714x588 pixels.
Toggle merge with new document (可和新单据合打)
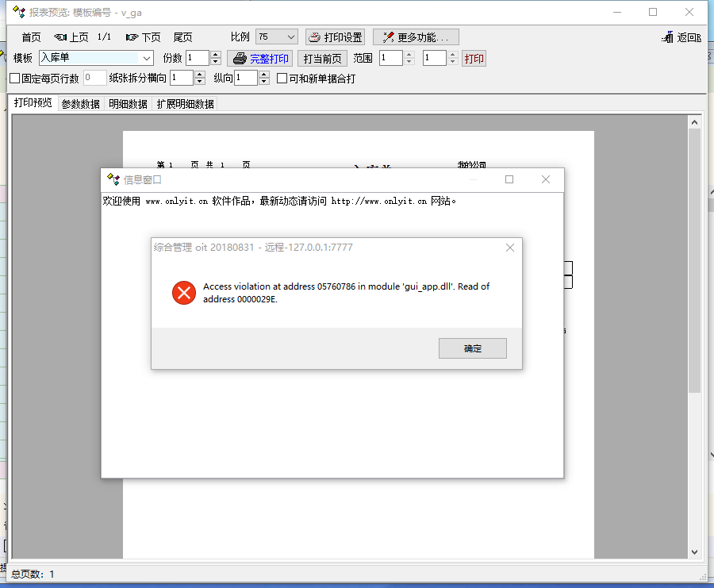[x=282, y=79]
